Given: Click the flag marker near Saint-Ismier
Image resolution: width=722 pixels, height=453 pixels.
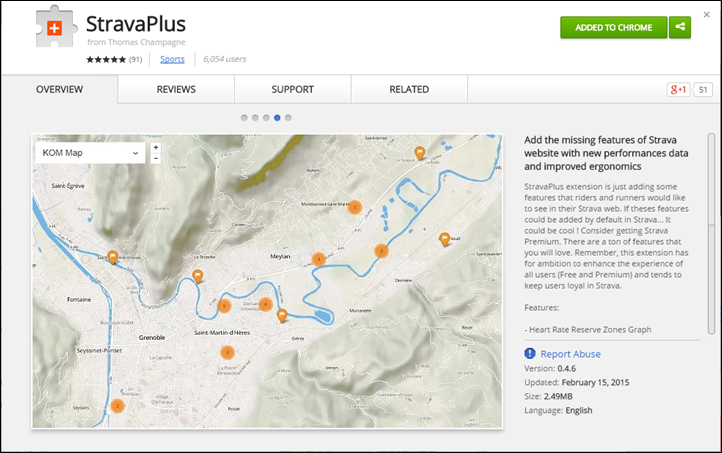Looking at the screenshot, I should click(x=419, y=152).
